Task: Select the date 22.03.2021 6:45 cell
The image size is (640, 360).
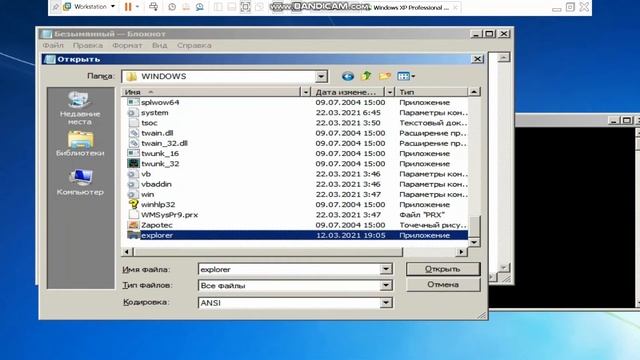Action: tap(348, 113)
